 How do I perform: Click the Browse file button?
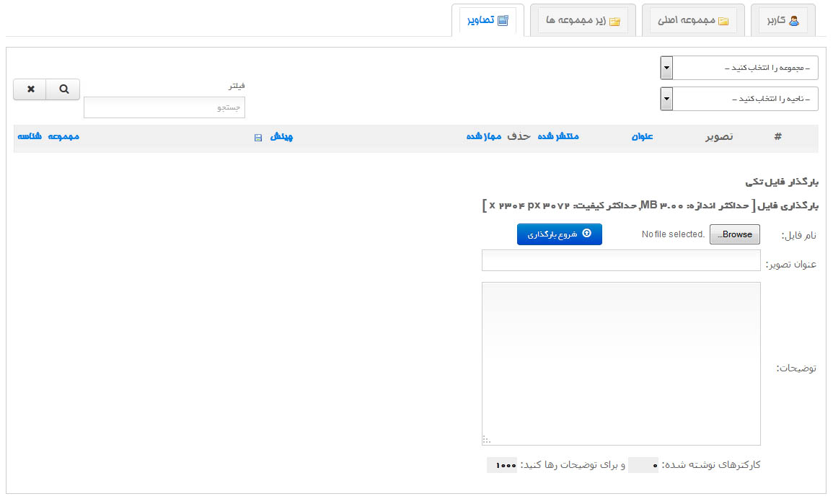(734, 234)
